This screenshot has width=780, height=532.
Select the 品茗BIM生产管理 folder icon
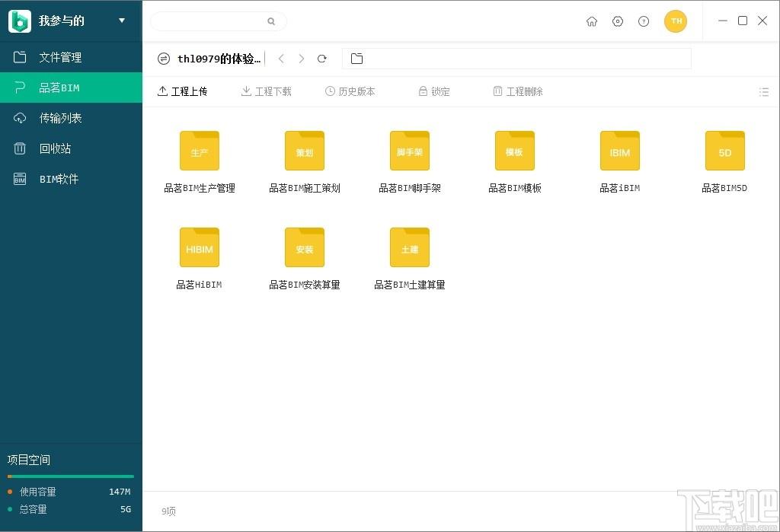click(200, 151)
